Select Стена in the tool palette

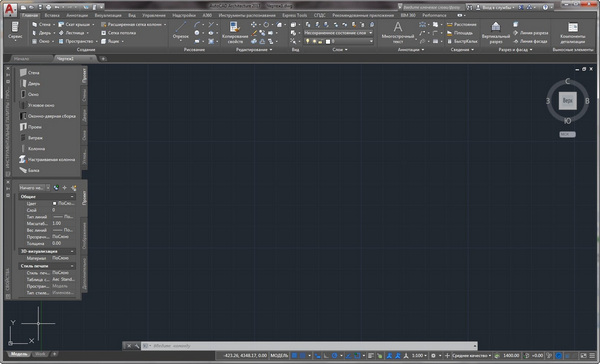[x=29, y=72]
